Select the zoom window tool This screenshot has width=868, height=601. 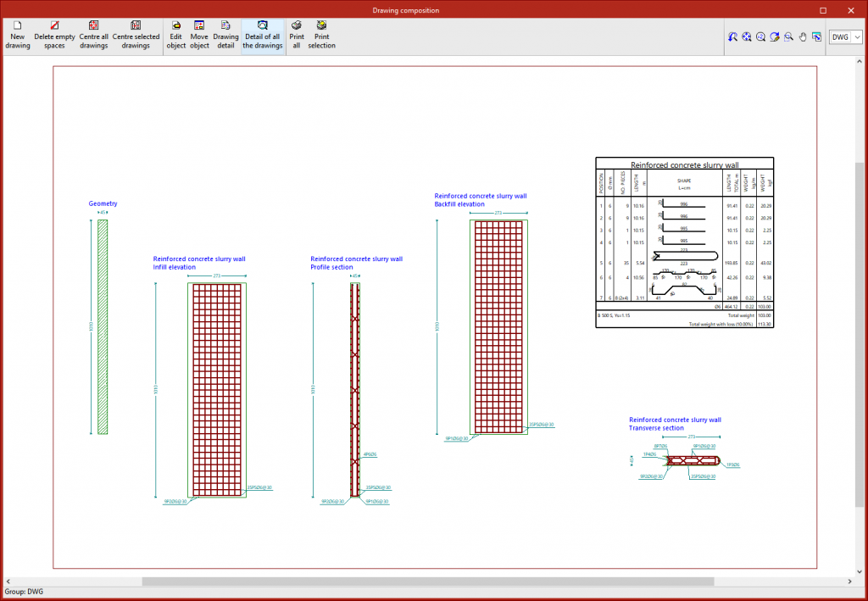coord(788,36)
